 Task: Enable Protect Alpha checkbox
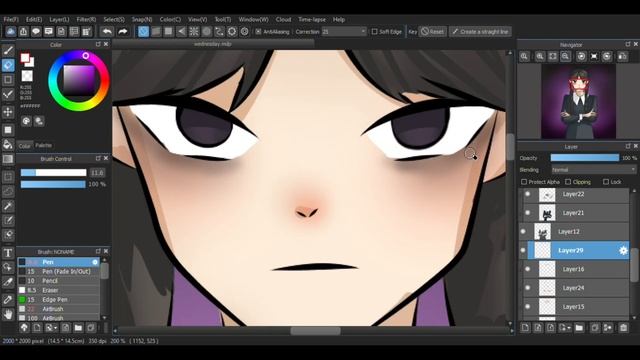[524, 182]
